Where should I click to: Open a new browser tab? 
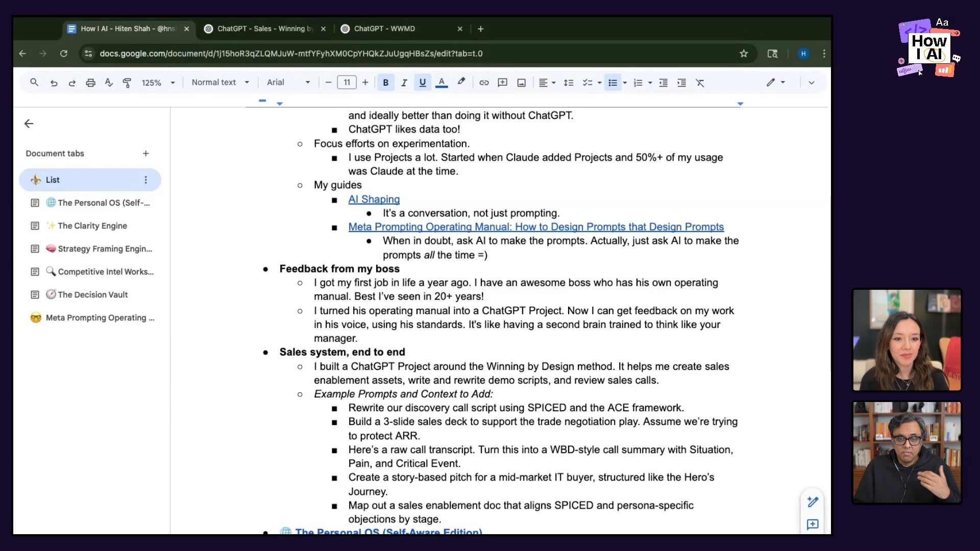click(480, 29)
